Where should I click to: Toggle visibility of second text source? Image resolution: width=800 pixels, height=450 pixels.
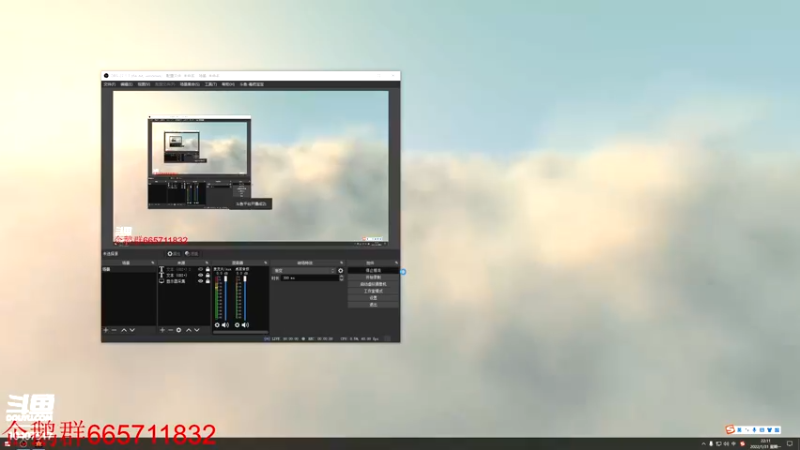point(201,275)
